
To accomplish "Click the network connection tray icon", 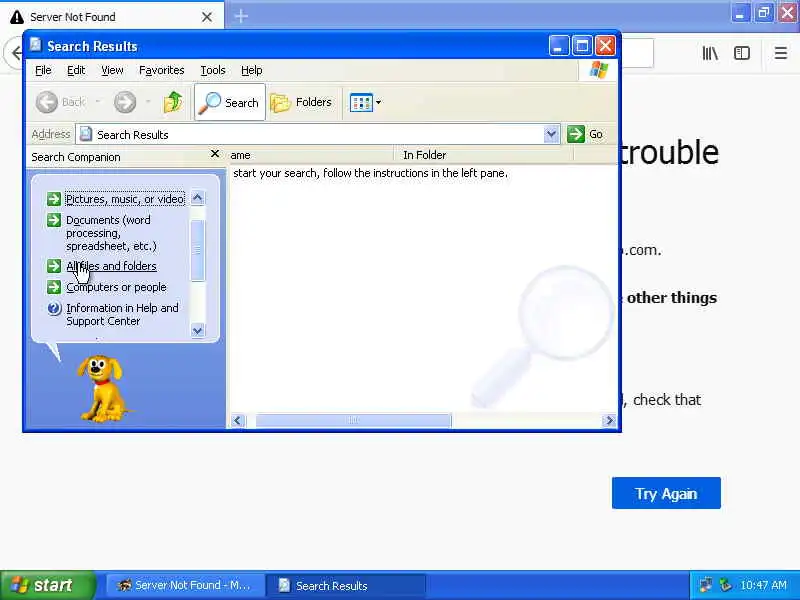I will pyautogui.click(x=706, y=585).
